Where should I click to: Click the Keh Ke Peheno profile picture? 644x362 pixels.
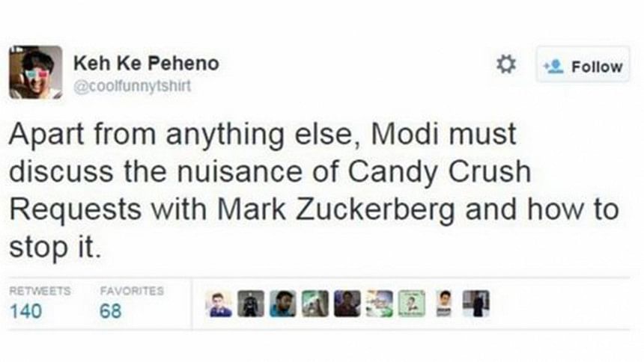(x=35, y=72)
